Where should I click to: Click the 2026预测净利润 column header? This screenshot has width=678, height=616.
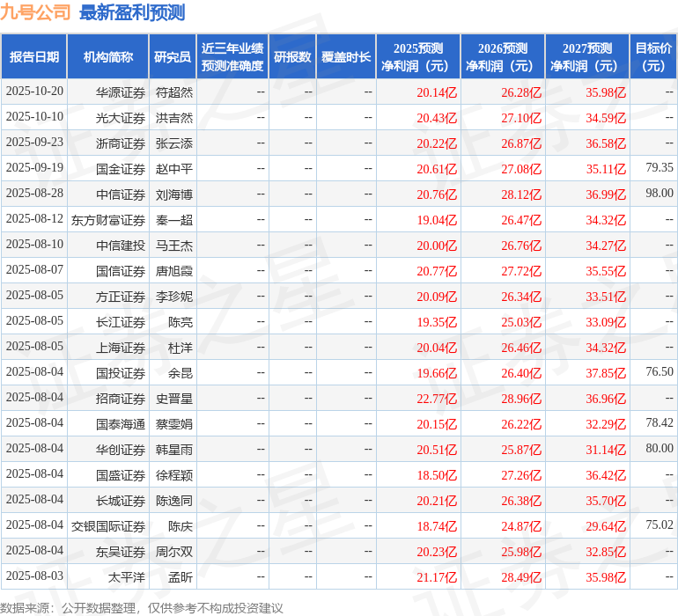503,57
